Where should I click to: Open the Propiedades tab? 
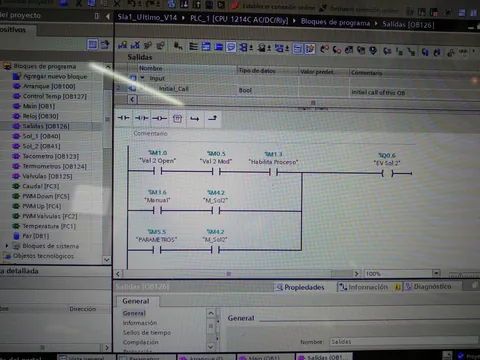[x=300, y=287]
